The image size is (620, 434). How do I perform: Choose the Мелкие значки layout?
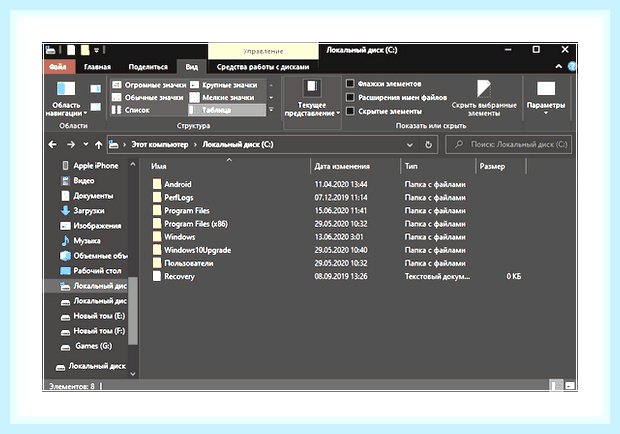(222, 97)
